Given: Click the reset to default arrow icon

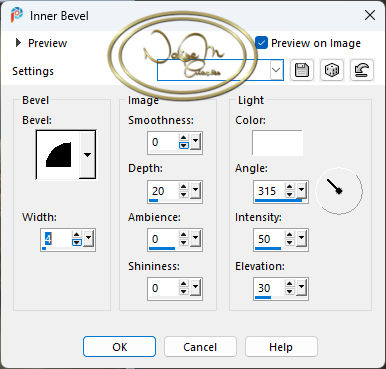Looking at the screenshot, I should 362,70.
